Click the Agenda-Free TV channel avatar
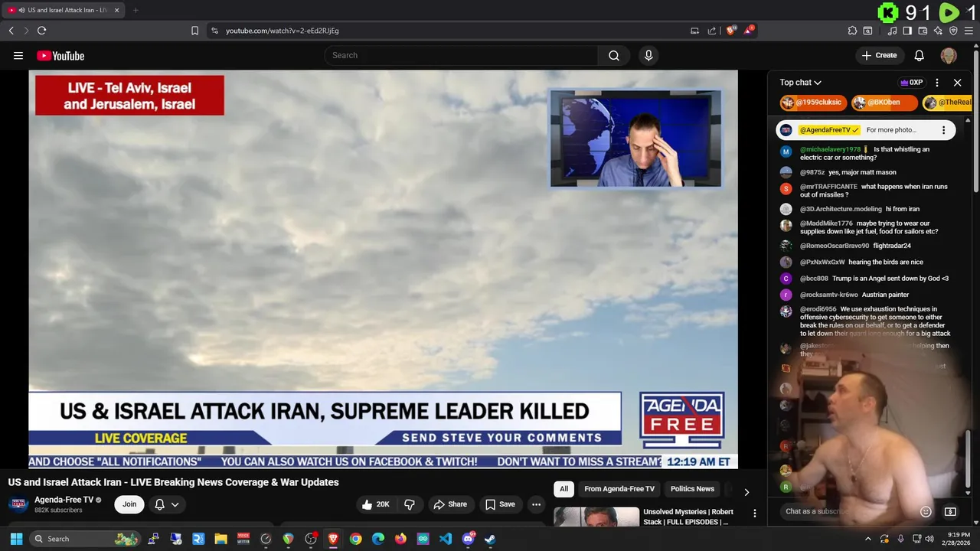Viewport: 980px width, 551px height. coord(18,504)
